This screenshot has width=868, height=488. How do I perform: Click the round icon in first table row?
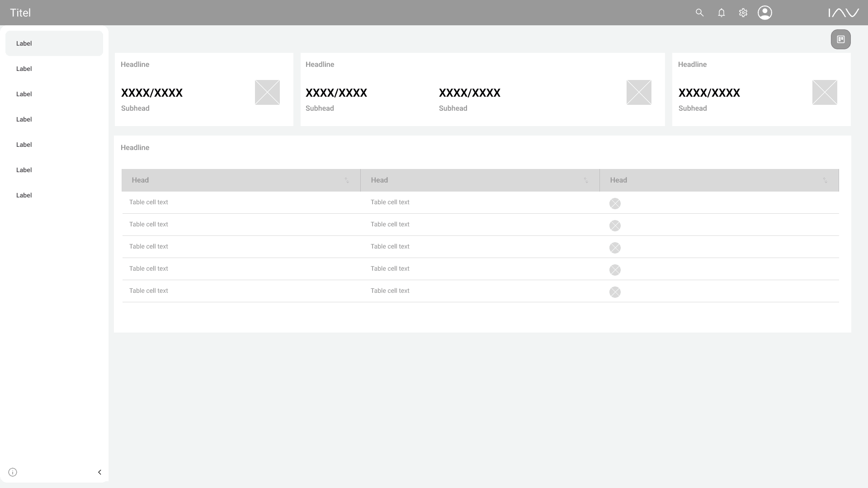(x=615, y=203)
